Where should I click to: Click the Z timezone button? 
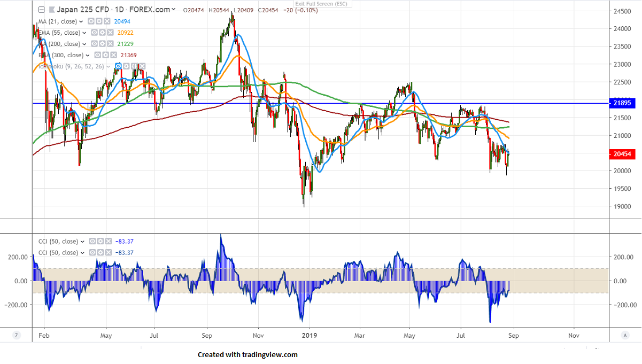17,335
